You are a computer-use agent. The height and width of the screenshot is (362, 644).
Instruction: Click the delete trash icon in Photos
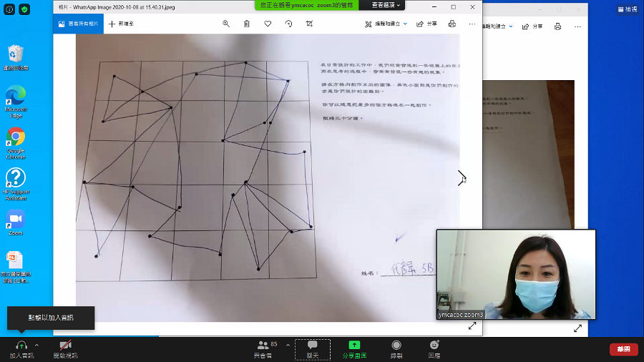(x=246, y=24)
